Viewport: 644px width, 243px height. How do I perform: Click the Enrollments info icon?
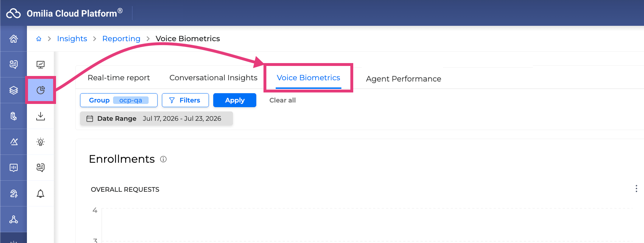click(x=163, y=159)
